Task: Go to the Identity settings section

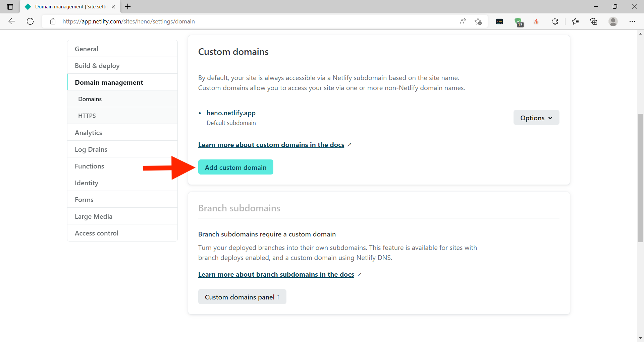Action: pos(86,183)
